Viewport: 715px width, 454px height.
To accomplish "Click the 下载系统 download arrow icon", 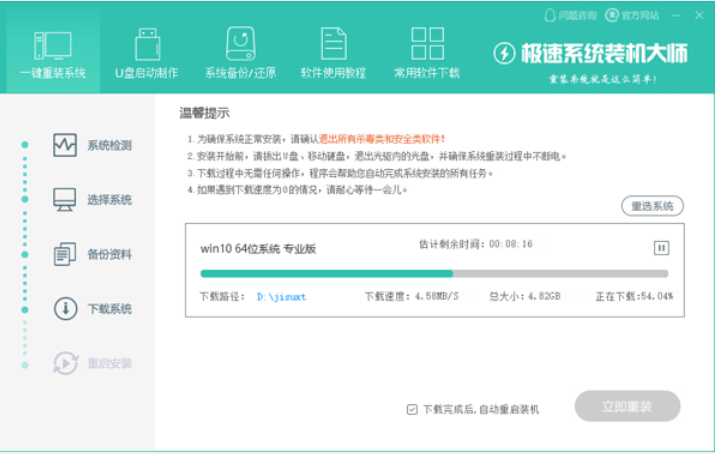I will [65, 308].
